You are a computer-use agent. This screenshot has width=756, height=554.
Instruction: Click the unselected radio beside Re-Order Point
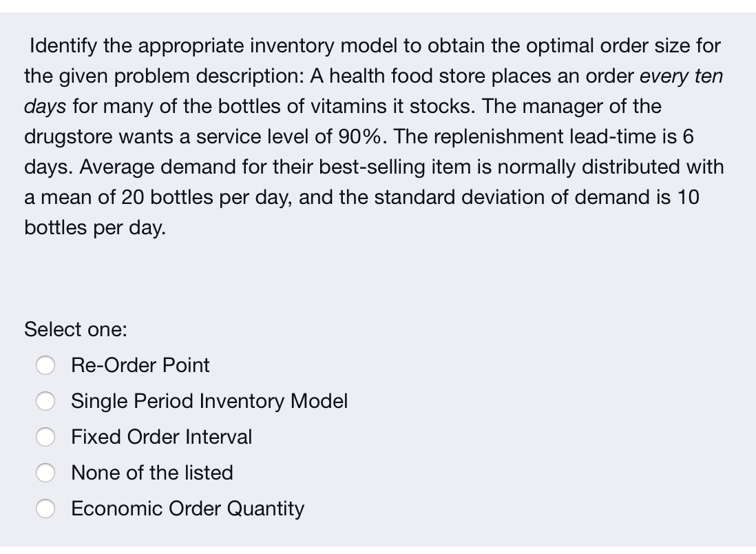click(45, 366)
